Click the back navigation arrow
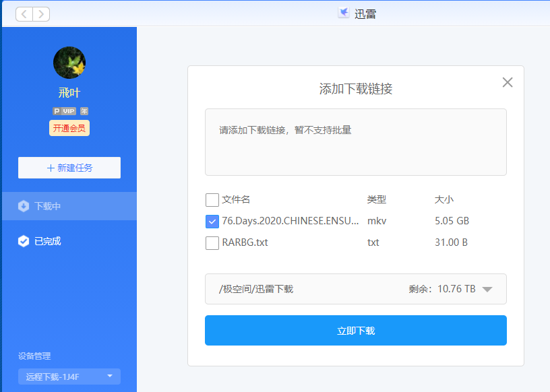The height and width of the screenshot is (392, 550). pyautogui.click(x=24, y=14)
